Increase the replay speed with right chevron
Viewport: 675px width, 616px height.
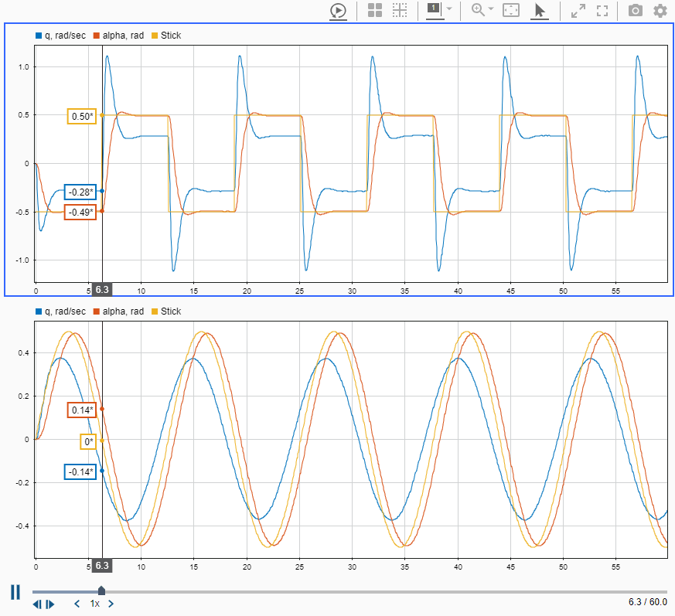(x=111, y=604)
